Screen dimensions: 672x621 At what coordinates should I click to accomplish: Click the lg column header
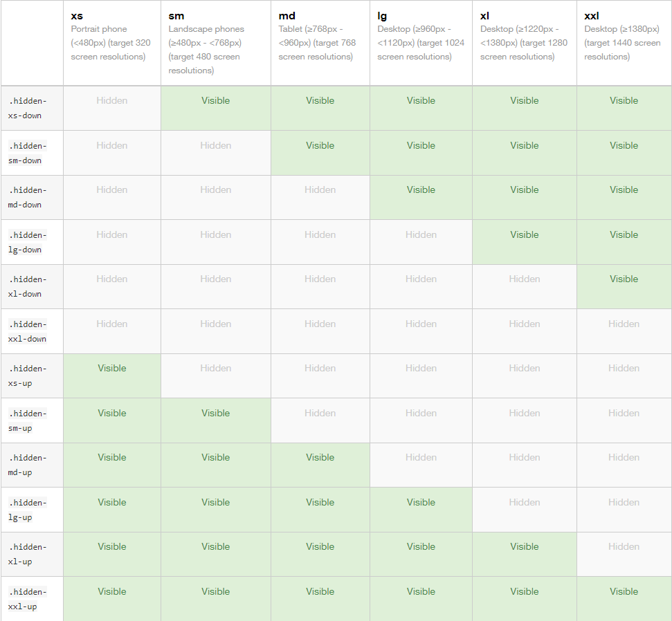[x=382, y=15]
